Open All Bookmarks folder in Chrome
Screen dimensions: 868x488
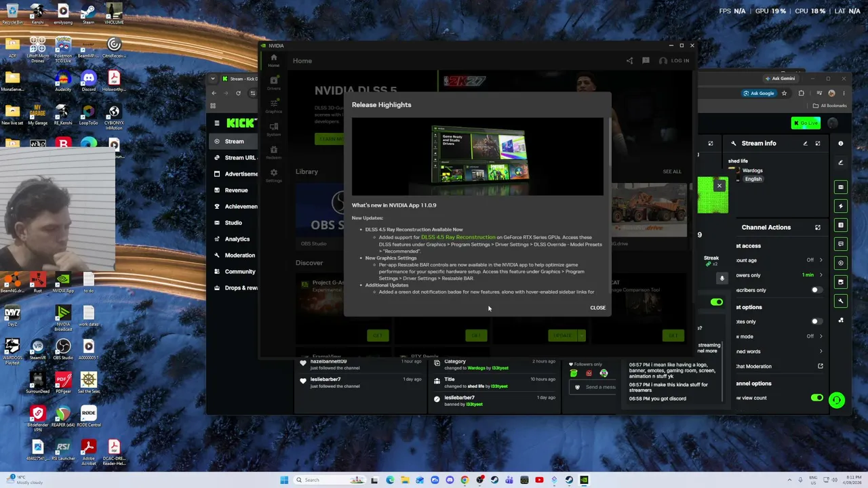coord(830,106)
